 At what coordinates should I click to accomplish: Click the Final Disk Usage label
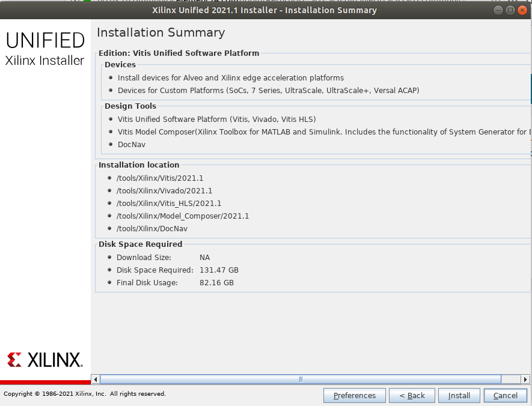point(147,283)
